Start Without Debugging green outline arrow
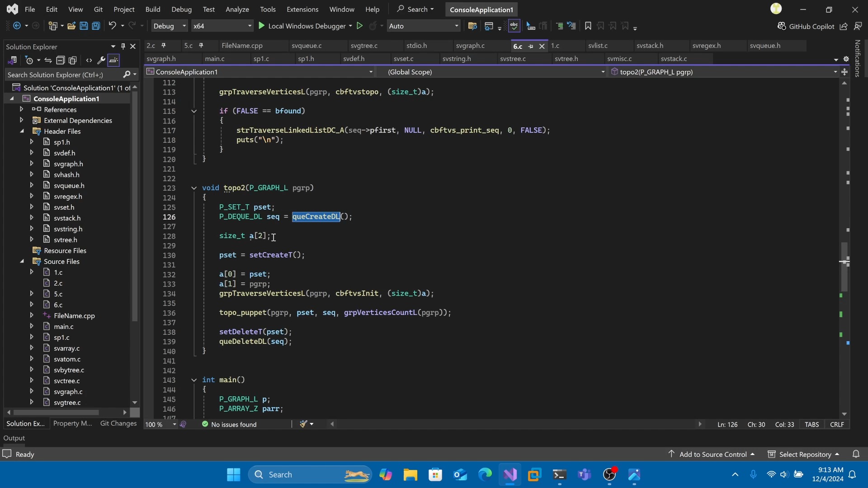Viewport: 868px width, 488px height. [x=360, y=26]
